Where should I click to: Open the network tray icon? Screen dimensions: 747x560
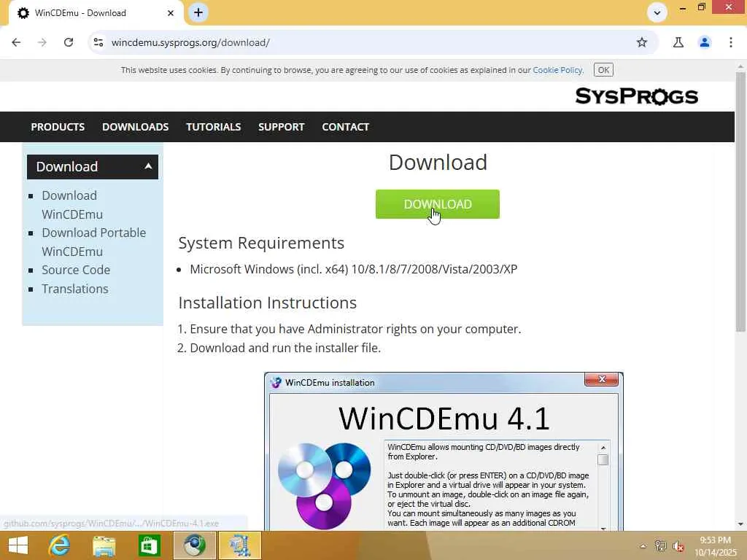click(660, 546)
